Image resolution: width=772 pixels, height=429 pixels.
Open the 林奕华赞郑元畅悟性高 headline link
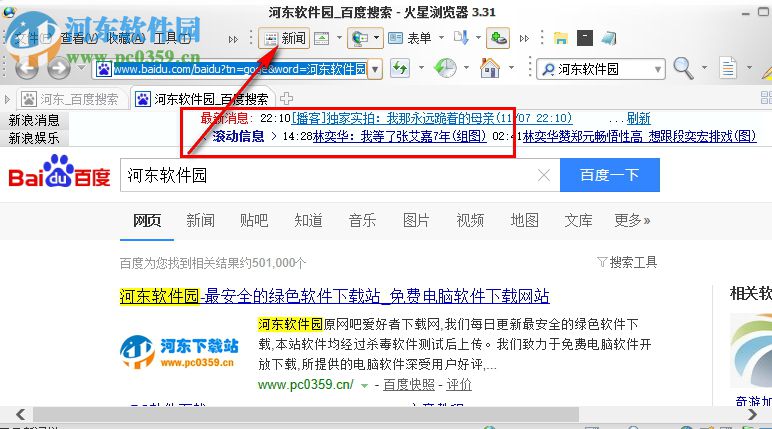(640, 136)
